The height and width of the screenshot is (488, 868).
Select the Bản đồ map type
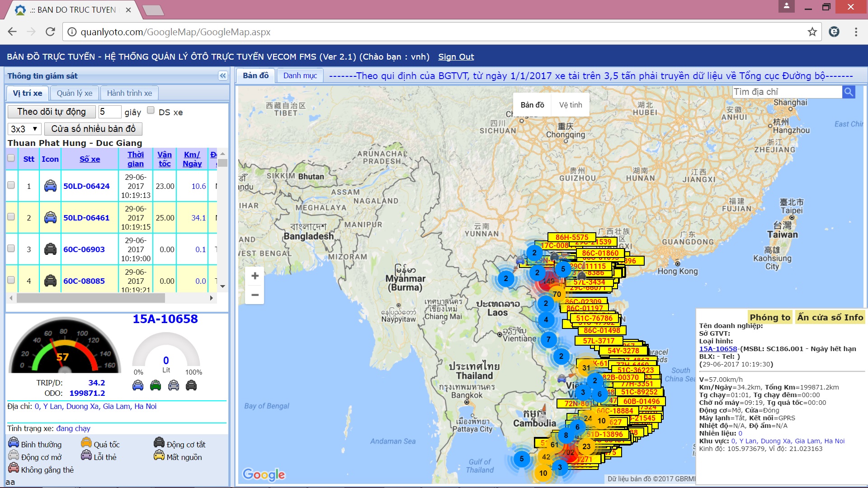[x=533, y=105]
